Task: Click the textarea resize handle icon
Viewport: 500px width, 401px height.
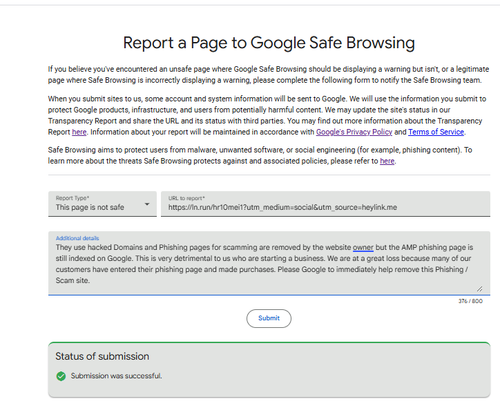Action: click(x=479, y=289)
